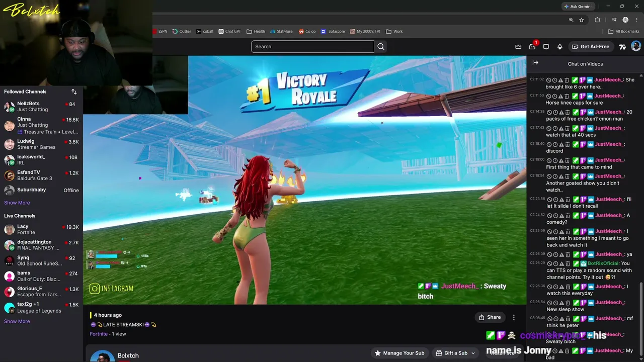Show More followed channels
Screen dimensions: 644x362
point(17,203)
